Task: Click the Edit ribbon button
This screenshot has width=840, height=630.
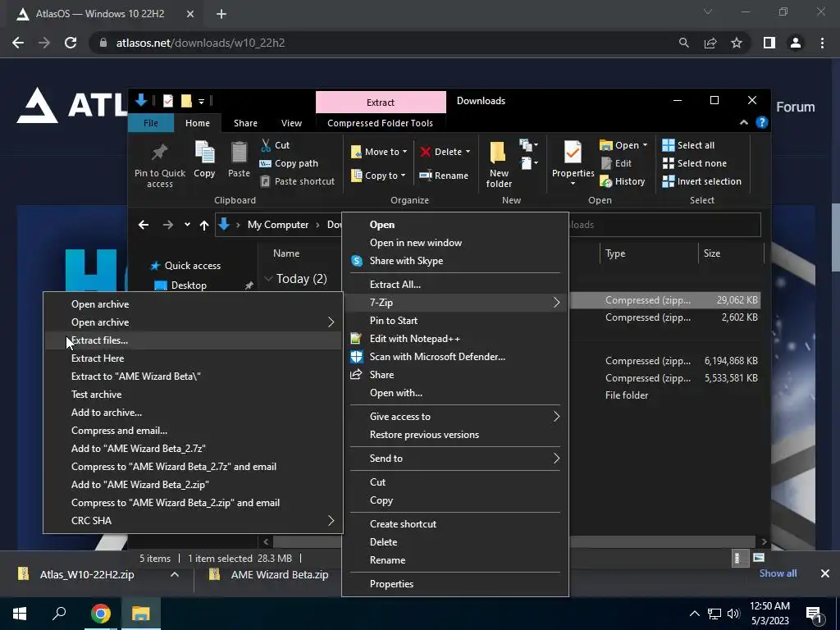Action: coord(616,163)
